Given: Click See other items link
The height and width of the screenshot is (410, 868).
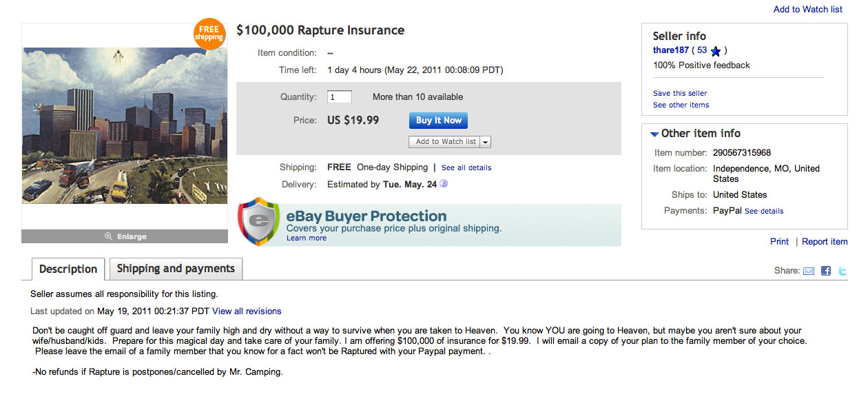Looking at the screenshot, I should [681, 105].
